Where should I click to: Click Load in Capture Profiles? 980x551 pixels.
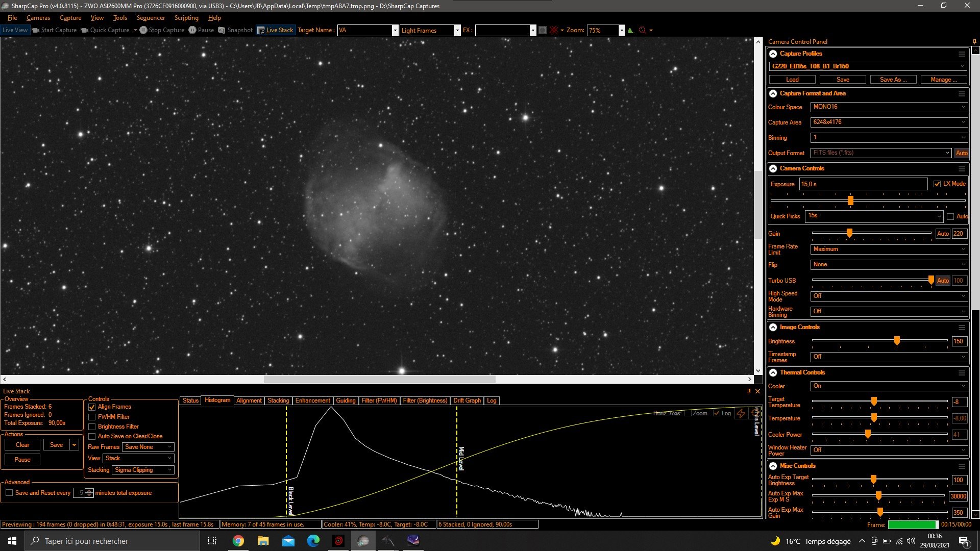pyautogui.click(x=792, y=80)
